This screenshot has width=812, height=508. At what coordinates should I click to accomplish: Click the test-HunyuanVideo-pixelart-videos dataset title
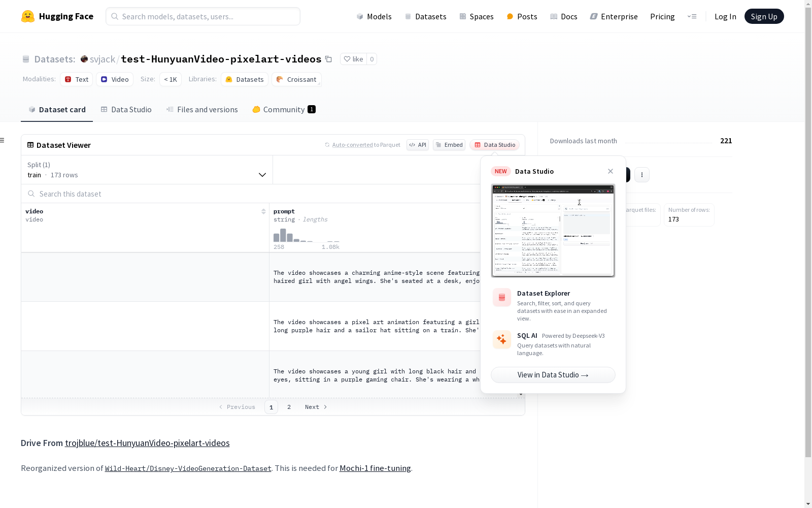click(221, 59)
